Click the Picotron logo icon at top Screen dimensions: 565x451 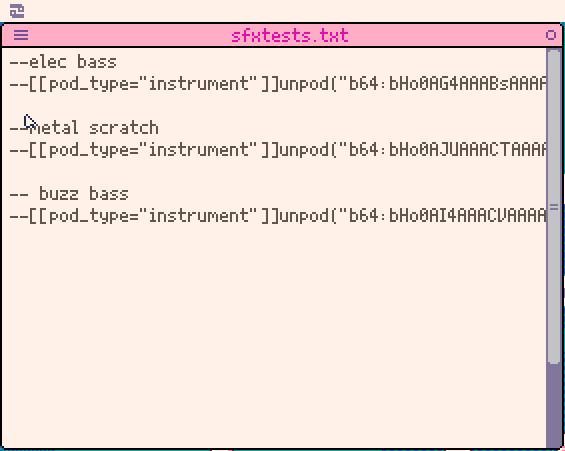tap(17, 11)
